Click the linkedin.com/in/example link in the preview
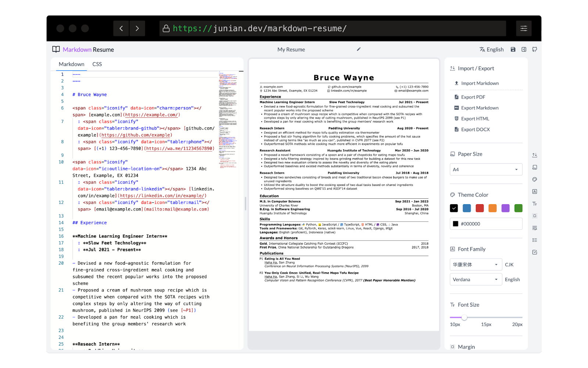The height and width of the screenshot is (368, 588). [348, 91]
